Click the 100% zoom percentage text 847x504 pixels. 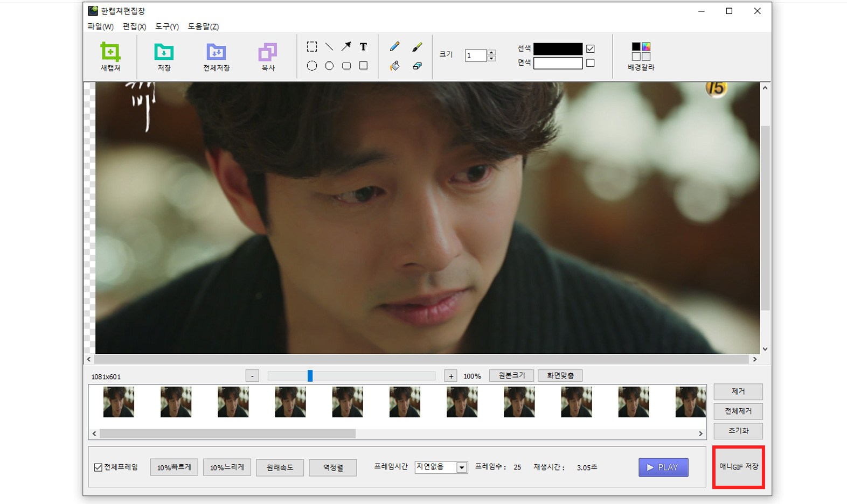pos(472,376)
